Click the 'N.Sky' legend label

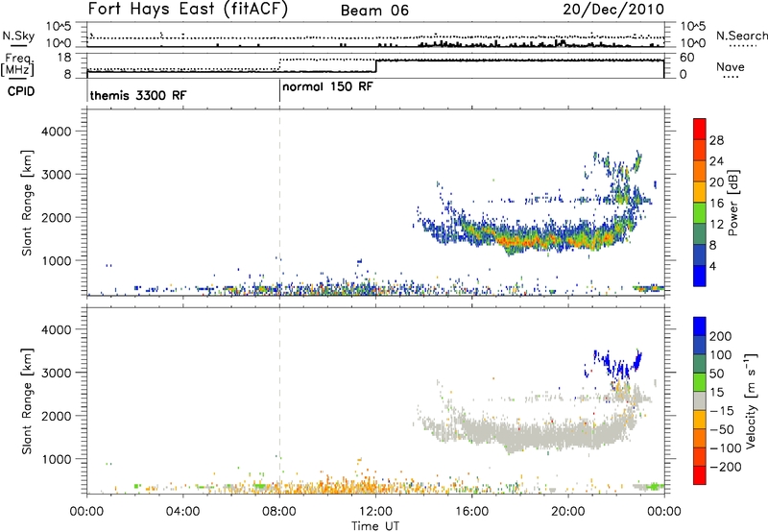coord(18,36)
